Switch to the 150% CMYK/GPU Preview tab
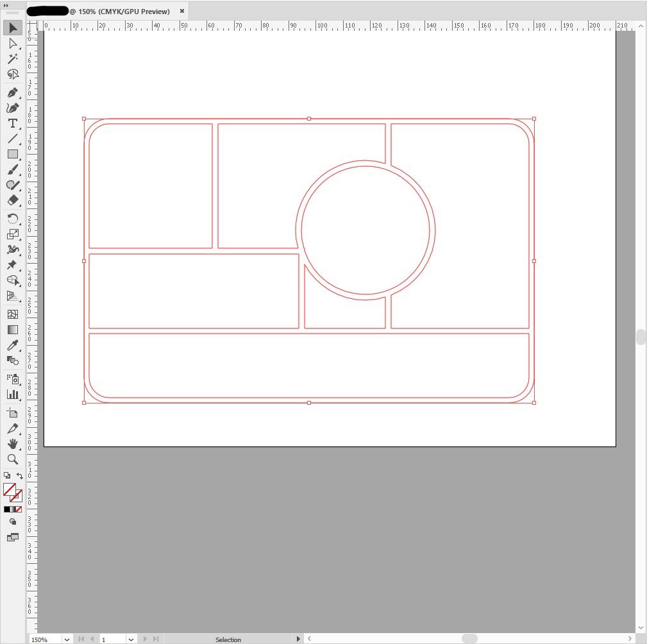647x644 pixels. coord(108,11)
